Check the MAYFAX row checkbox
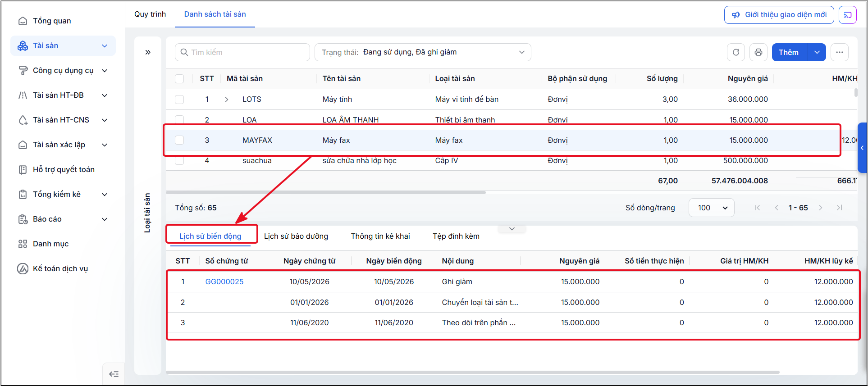 tap(179, 140)
